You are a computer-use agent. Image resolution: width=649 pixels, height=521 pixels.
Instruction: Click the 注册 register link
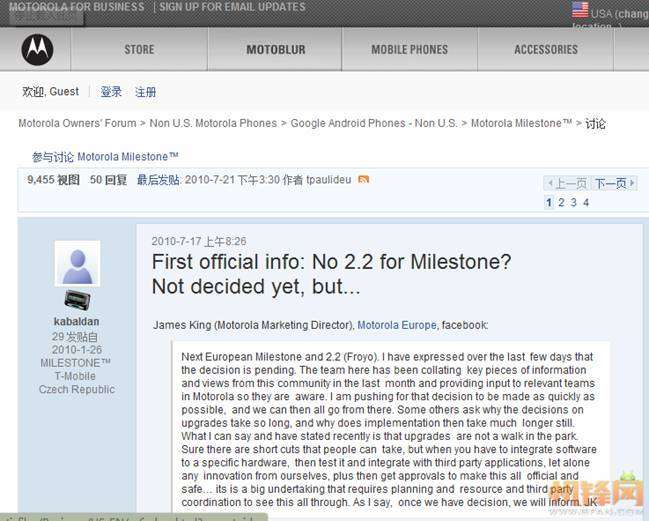[x=145, y=92]
